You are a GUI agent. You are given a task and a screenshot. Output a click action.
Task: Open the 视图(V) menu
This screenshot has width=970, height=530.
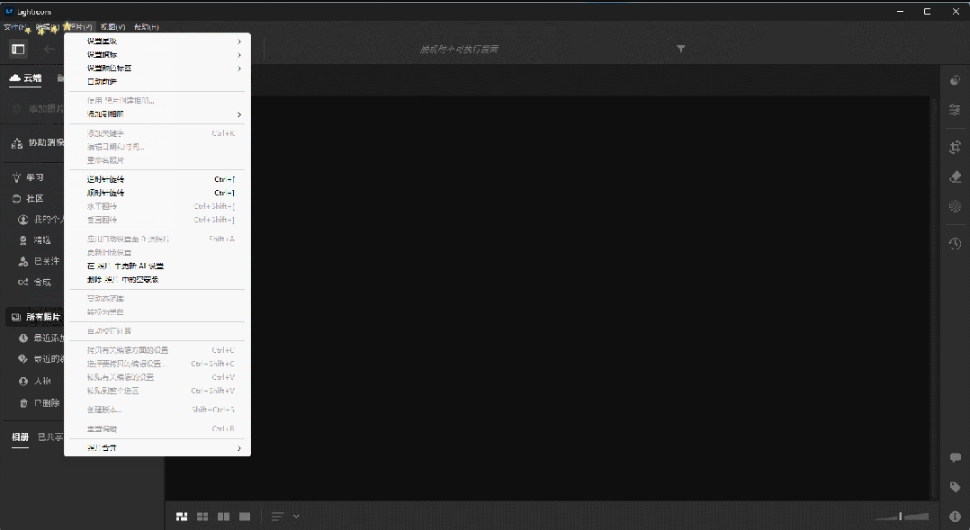113,27
